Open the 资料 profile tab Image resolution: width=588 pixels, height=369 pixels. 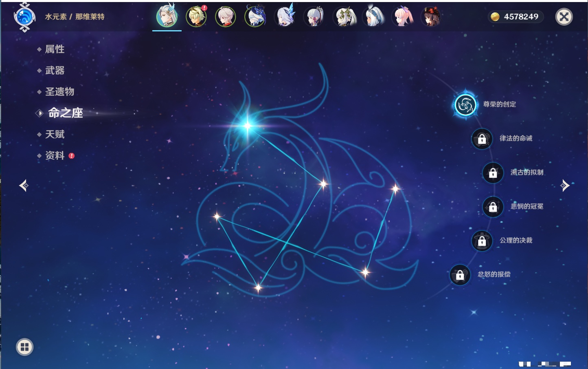click(x=55, y=155)
